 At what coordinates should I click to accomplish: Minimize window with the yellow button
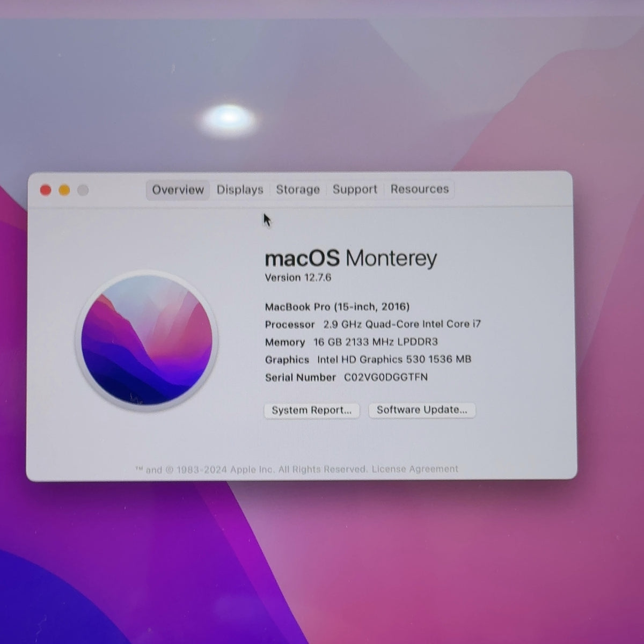point(64,190)
